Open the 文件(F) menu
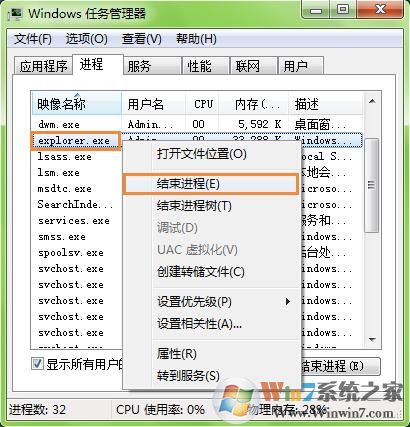Image resolution: width=410 pixels, height=427 pixels. tap(33, 39)
